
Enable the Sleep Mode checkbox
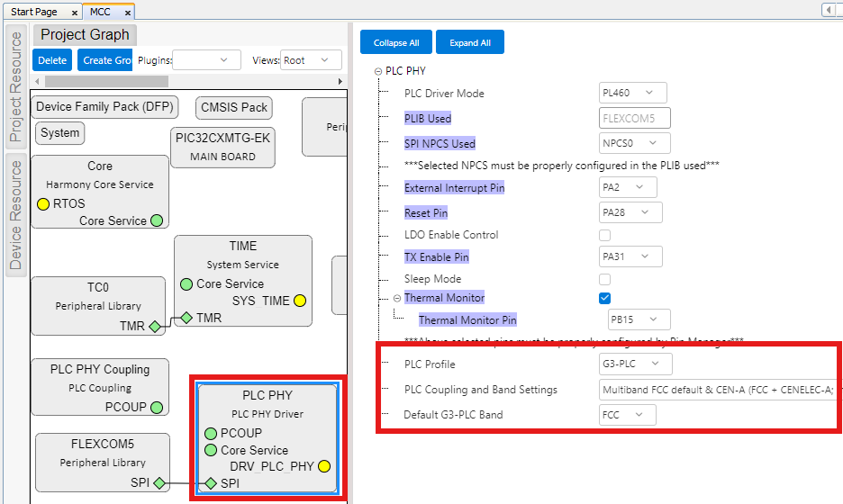pyautogui.click(x=605, y=279)
